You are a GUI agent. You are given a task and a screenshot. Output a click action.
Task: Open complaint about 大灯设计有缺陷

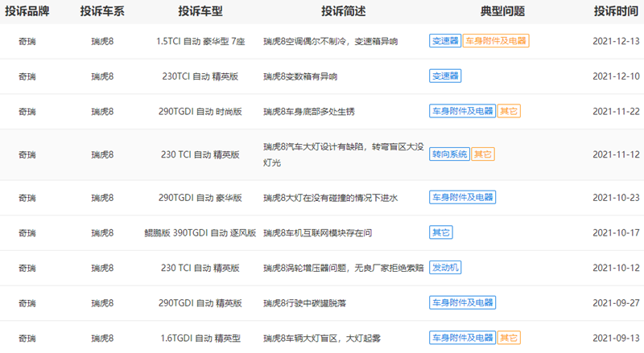tap(344, 154)
